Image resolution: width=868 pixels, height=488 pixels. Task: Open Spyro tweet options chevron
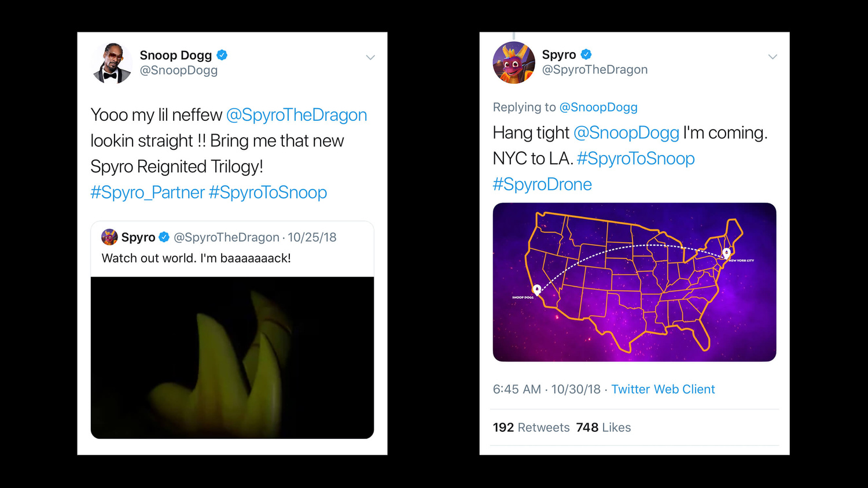773,57
